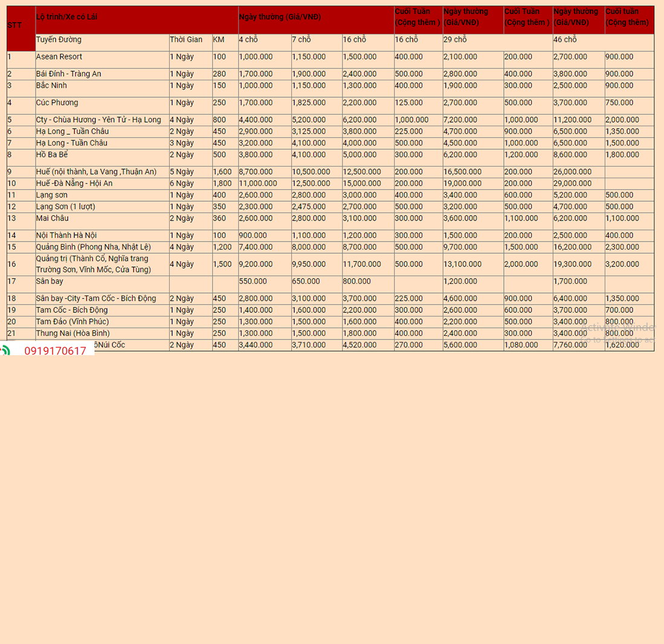Click the green phone call icon
Screen dimensions: 664x644
tap(5, 350)
